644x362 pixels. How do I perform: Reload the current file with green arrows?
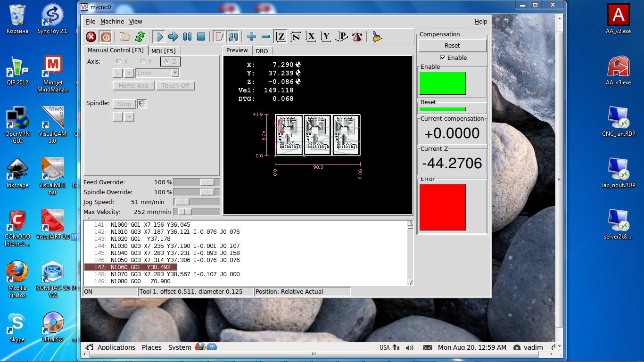(x=140, y=37)
